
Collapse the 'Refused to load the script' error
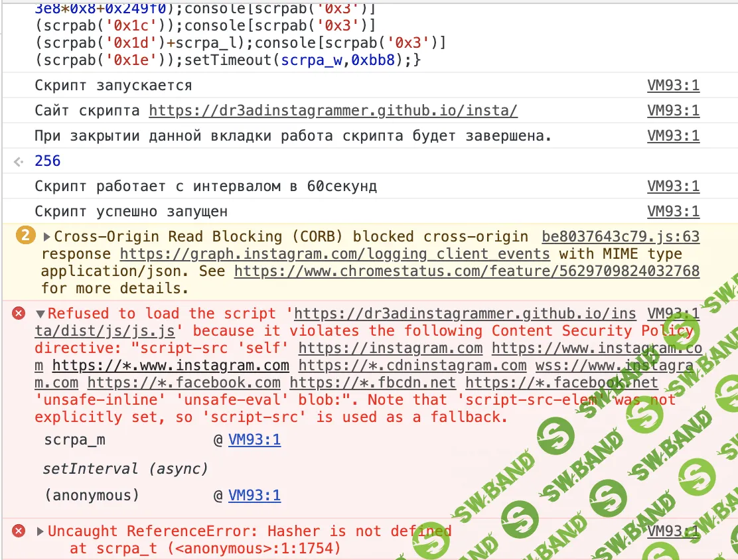click(x=40, y=314)
